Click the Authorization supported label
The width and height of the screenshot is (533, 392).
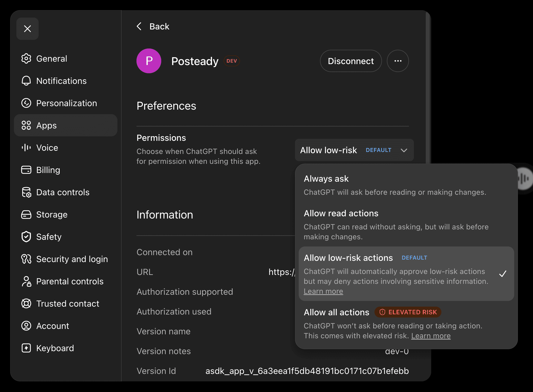185,292
